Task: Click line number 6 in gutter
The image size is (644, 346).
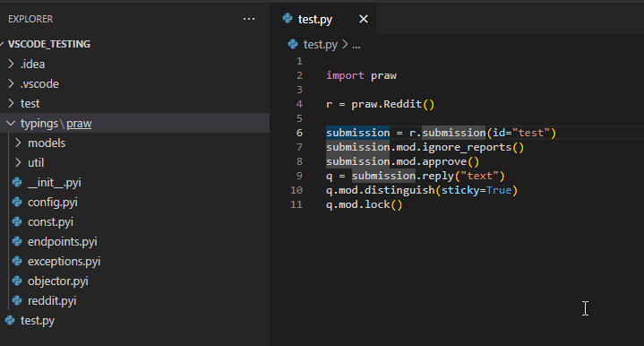Action: point(299,133)
